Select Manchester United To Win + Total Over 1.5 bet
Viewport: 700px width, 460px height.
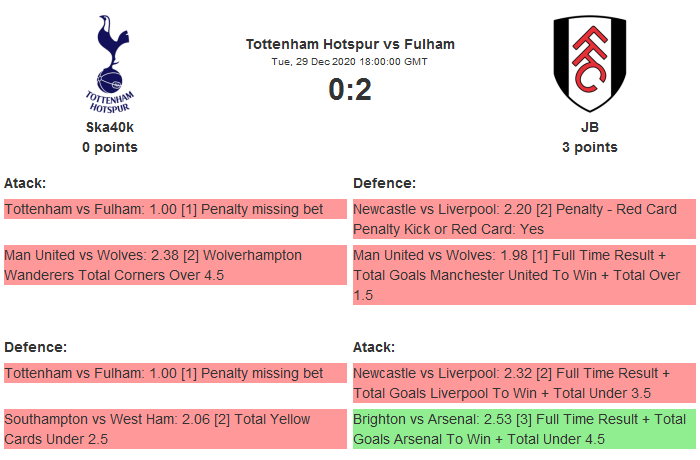(x=523, y=275)
